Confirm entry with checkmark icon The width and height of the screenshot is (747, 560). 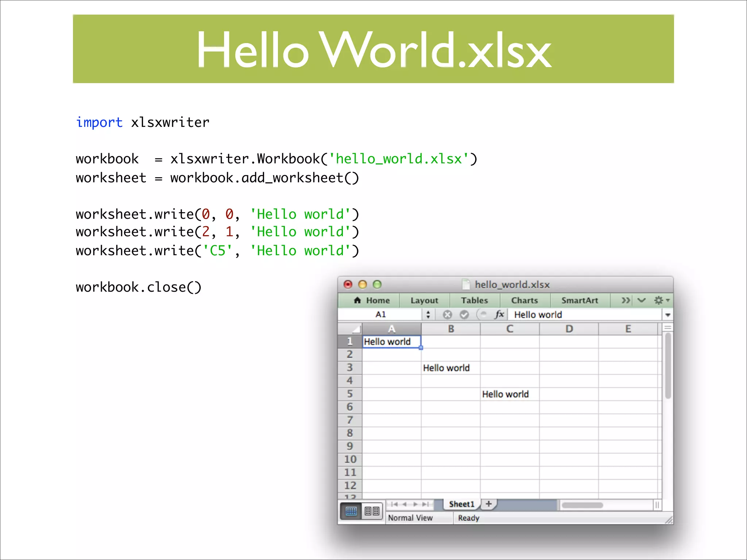pos(464,314)
